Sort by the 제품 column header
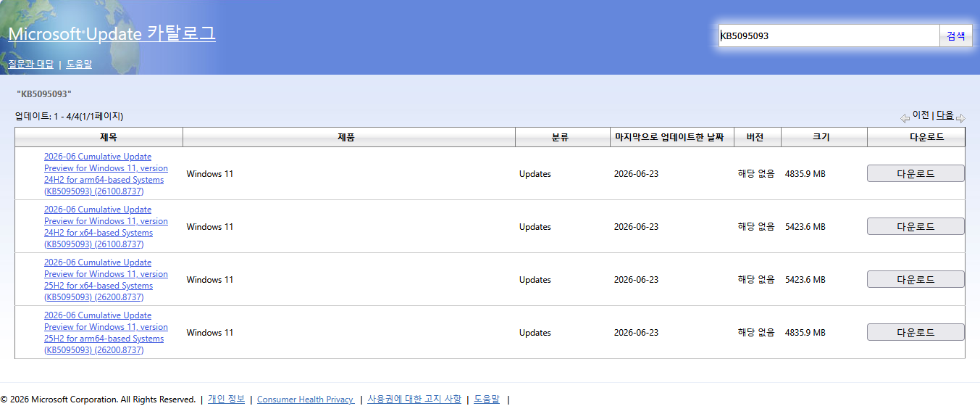This screenshot has width=980, height=414. click(349, 137)
